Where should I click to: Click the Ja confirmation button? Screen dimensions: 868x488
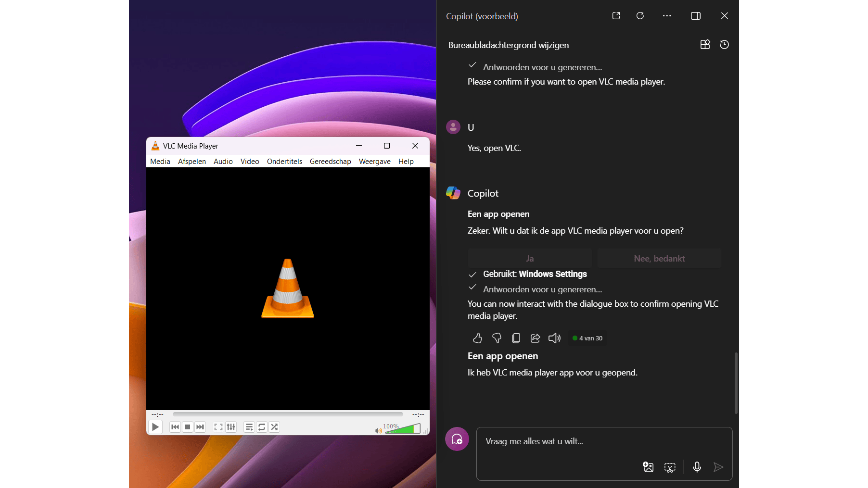[x=530, y=258]
